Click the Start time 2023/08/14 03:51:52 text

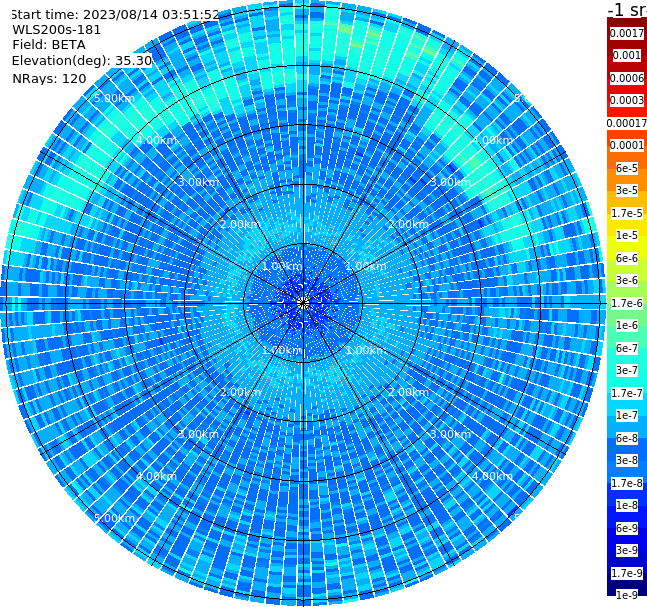coord(116,15)
